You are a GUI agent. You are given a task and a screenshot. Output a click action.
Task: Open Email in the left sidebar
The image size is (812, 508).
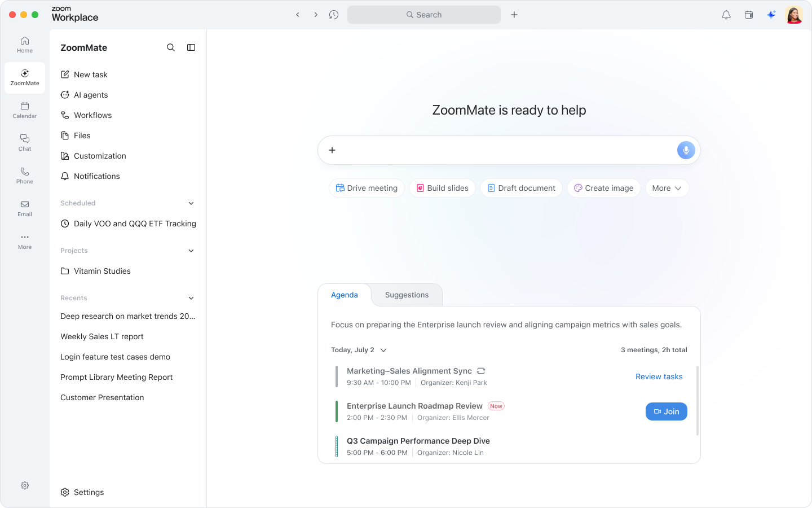coord(25,208)
